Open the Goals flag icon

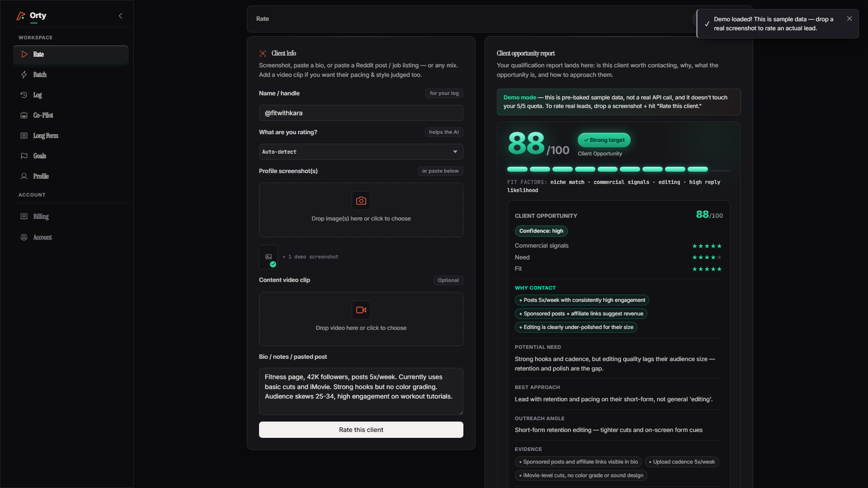click(24, 156)
